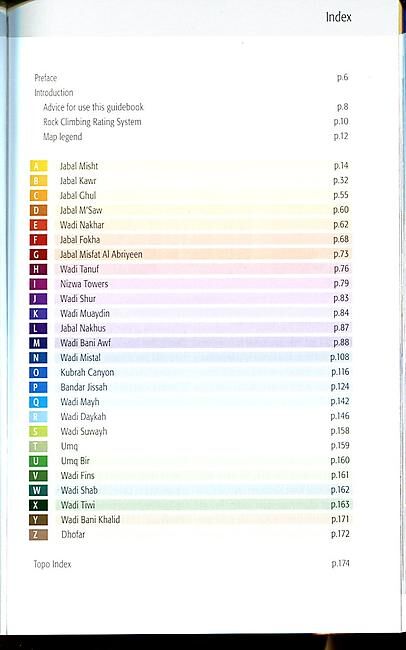The image size is (406, 650).
Task: Select the Wadi Suwayh entry
Action: point(84,432)
